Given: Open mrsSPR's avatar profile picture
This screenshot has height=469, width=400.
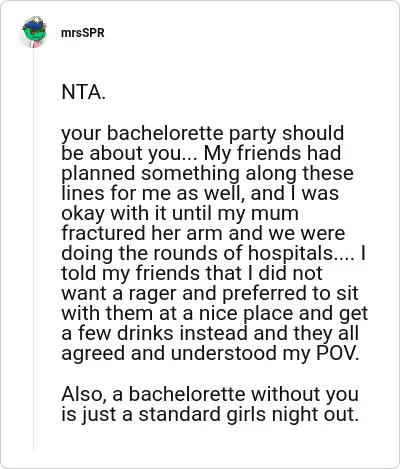Looking at the screenshot, I should pyautogui.click(x=33, y=33).
